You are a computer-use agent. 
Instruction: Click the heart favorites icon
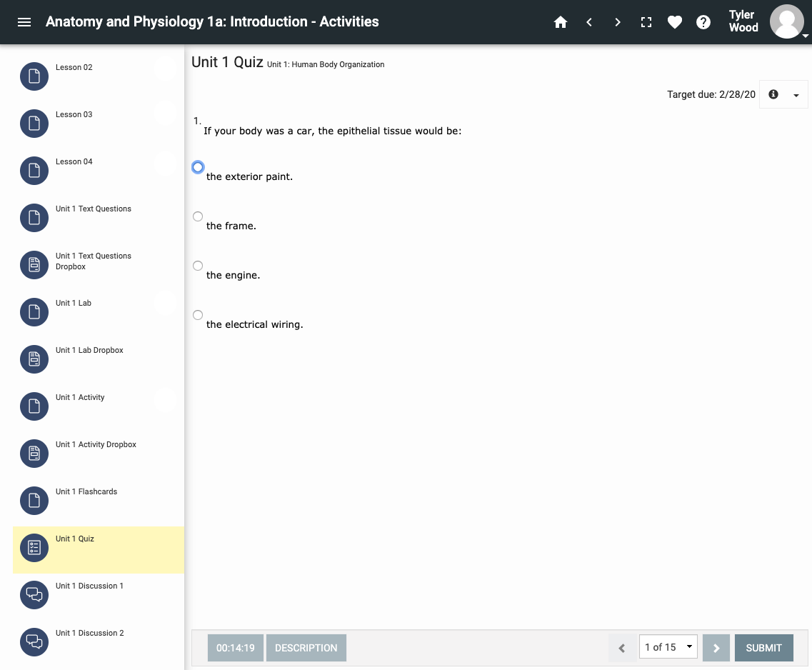pyautogui.click(x=675, y=22)
